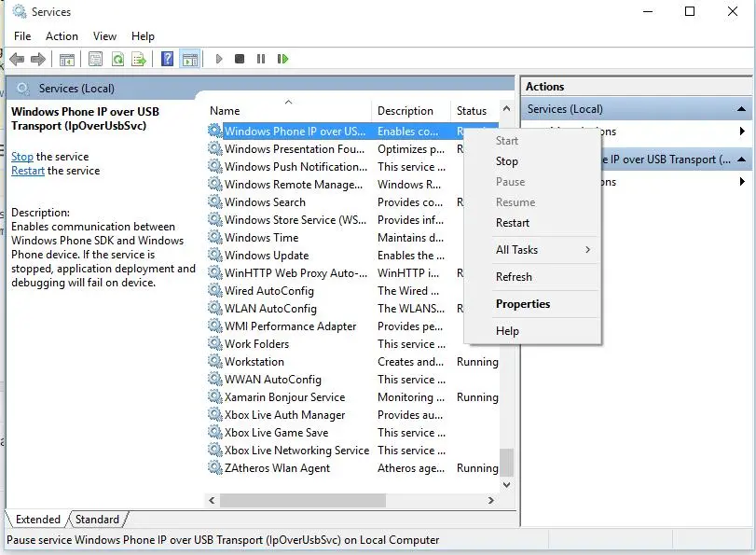
Task: Click gear icon beside Windows Time
Action: point(215,238)
